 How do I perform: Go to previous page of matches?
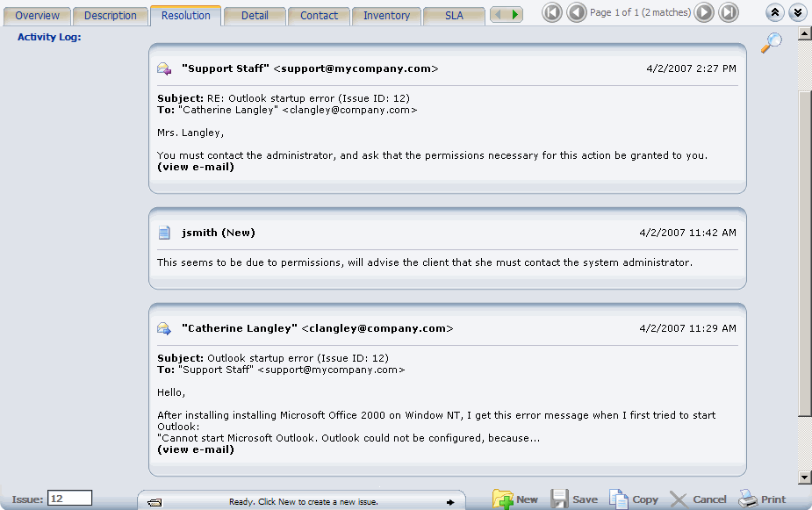click(x=577, y=12)
